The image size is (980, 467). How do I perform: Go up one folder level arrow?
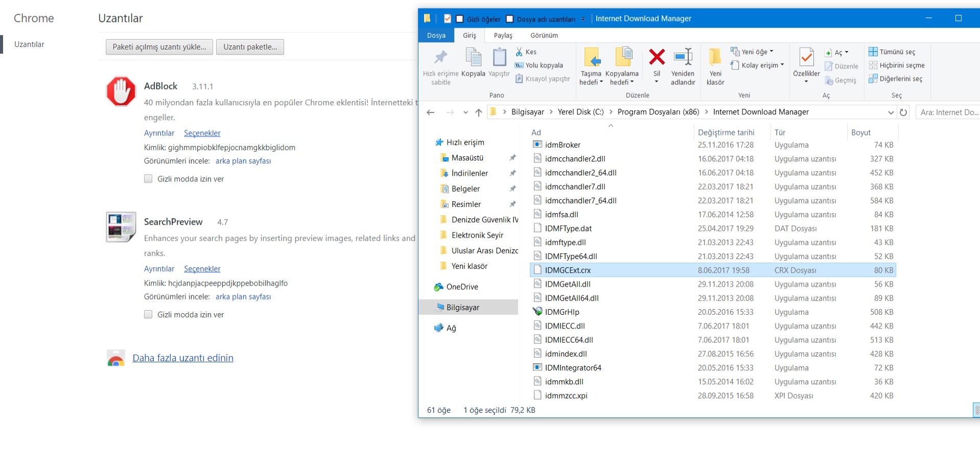(x=479, y=112)
